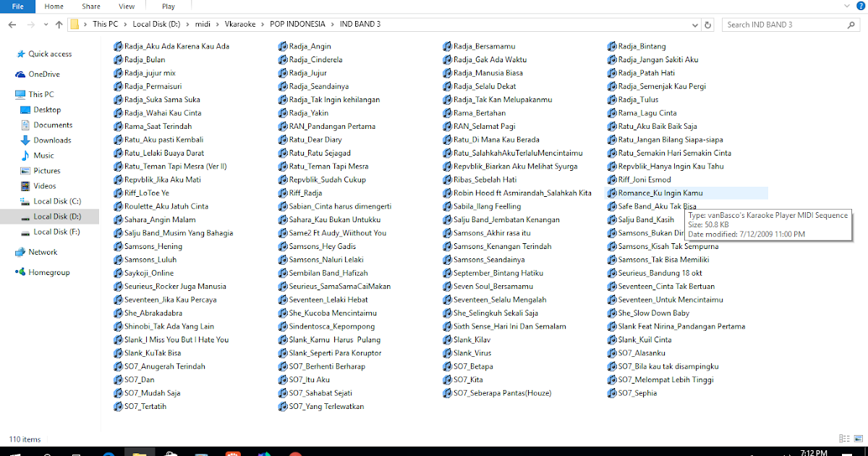Switch to large icons view button
This screenshot has height=456, width=868.
click(x=857, y=439)
